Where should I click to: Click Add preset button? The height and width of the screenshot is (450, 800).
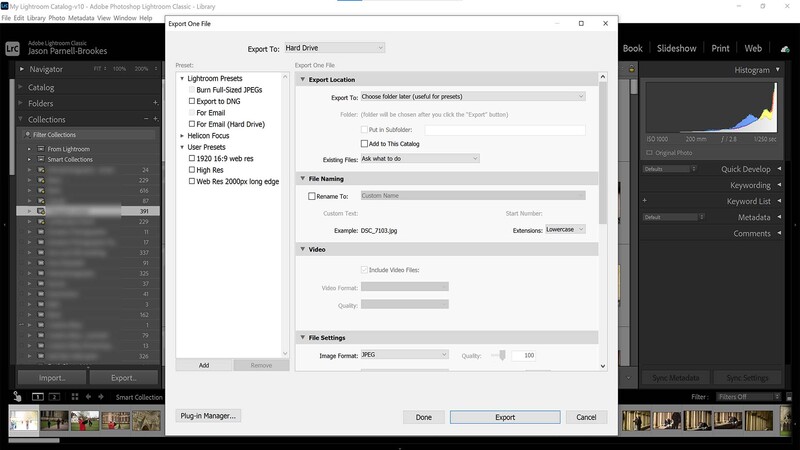(204, 365)
